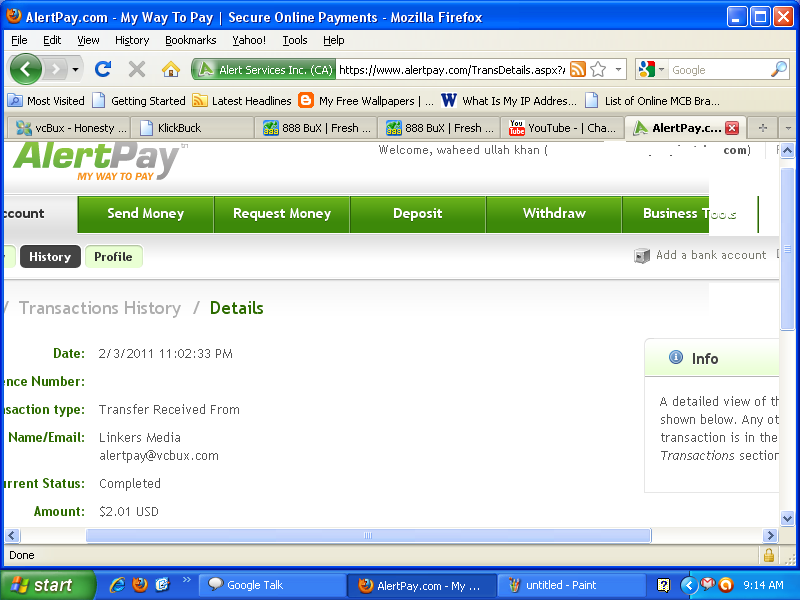
Task: Click the vertical scrollbar up arrow
Action: pos(787,151)
